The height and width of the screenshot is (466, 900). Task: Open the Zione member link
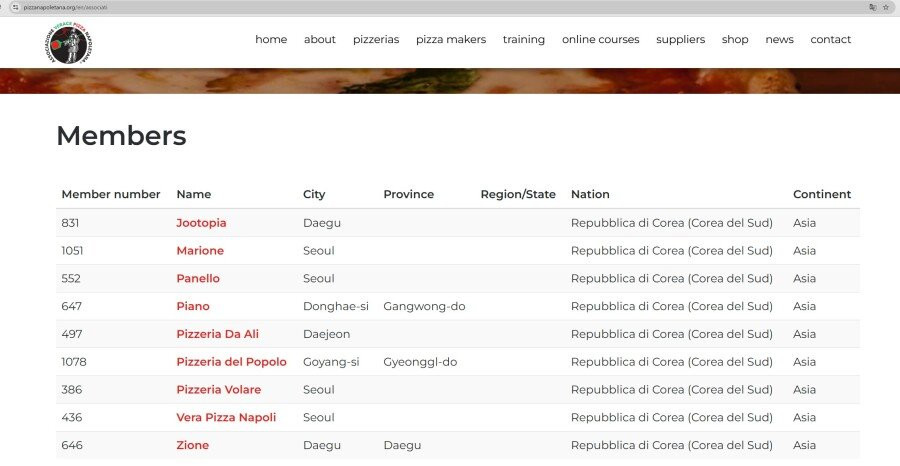point(193,445)
